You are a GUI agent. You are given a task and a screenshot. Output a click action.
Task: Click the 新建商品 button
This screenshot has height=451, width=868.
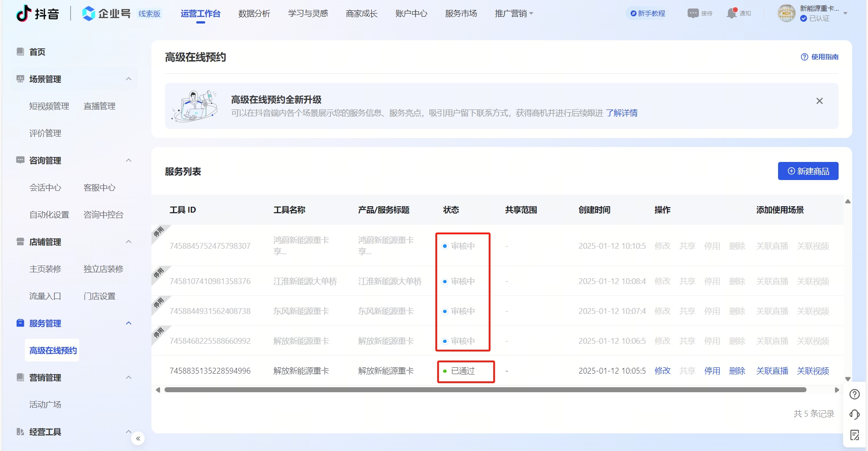click(808, 171)
